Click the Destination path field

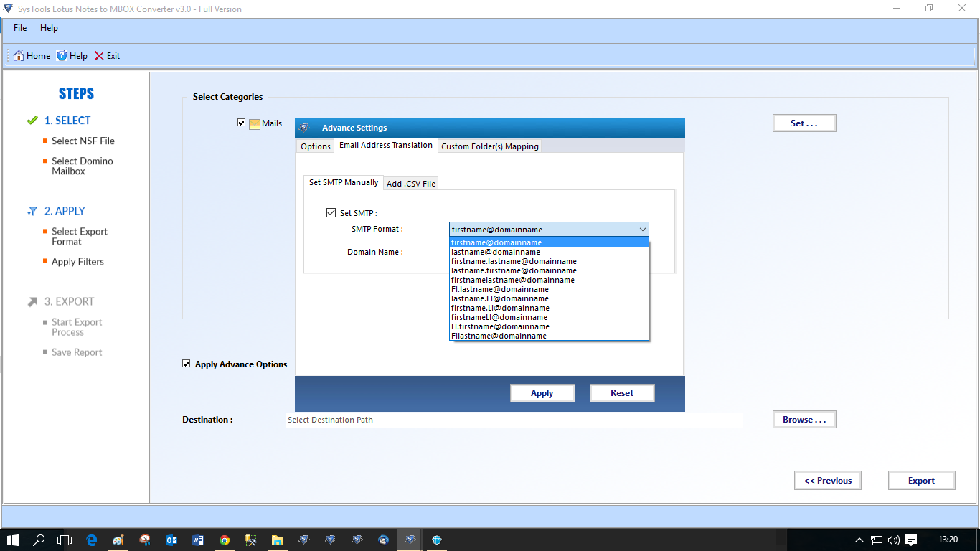(514, 420)
